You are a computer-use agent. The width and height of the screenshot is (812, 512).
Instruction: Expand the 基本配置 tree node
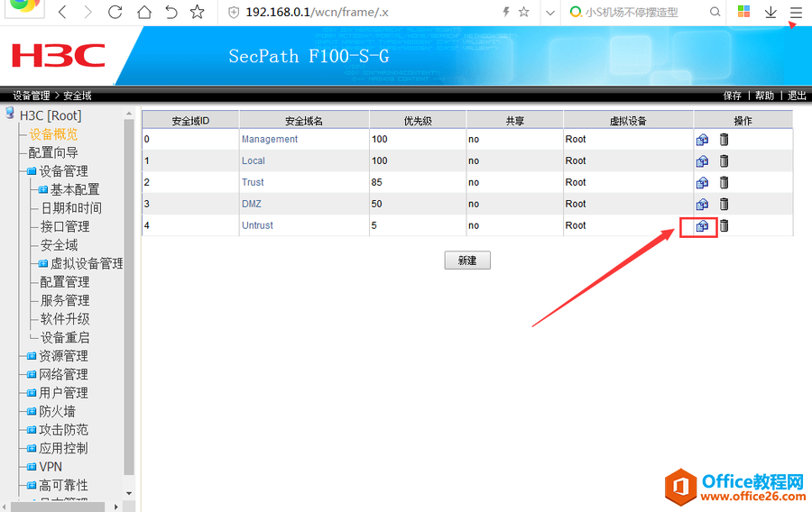[43, 190]
